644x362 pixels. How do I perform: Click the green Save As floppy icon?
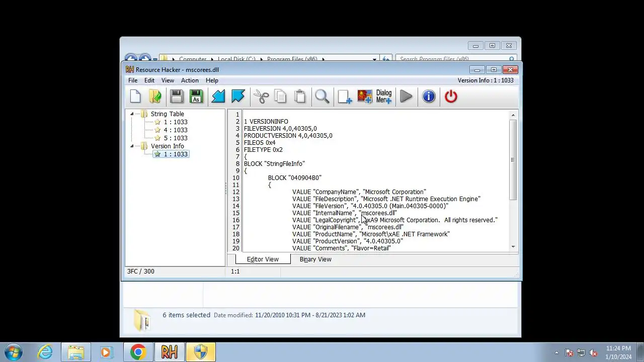[196, 97]
